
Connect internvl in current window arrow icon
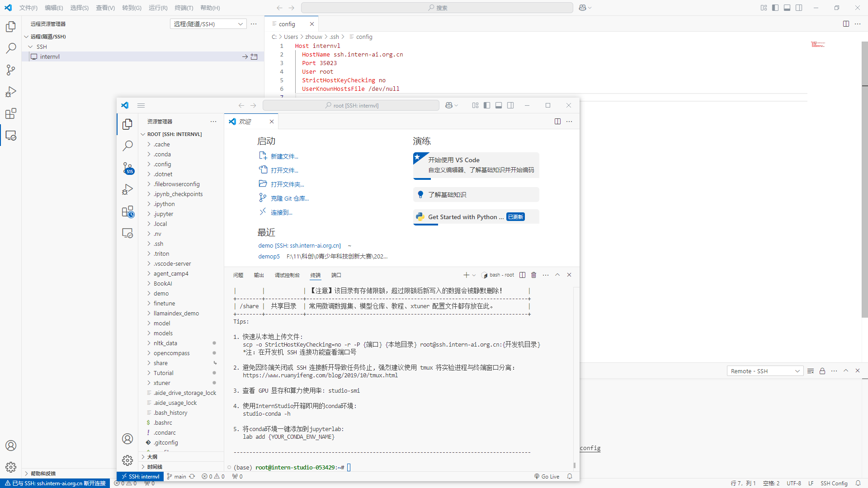(245, 56)
